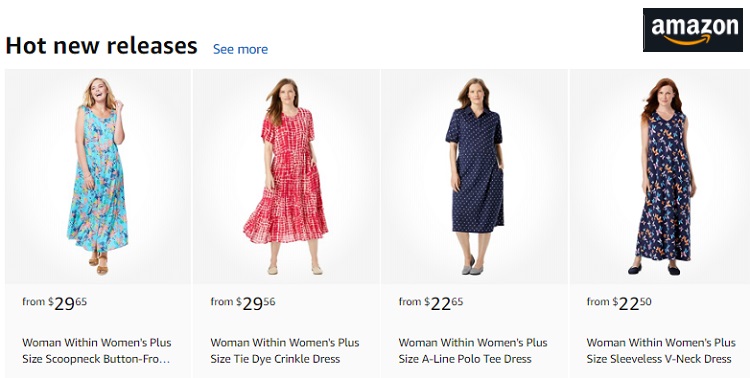Select the from $29.65 price
Image resolution: width=750 pixels, height=378 pixels.
tap(55, 303)
